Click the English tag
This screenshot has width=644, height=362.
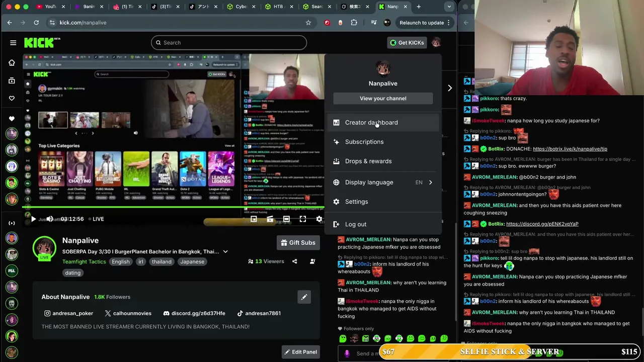[121, 261]
